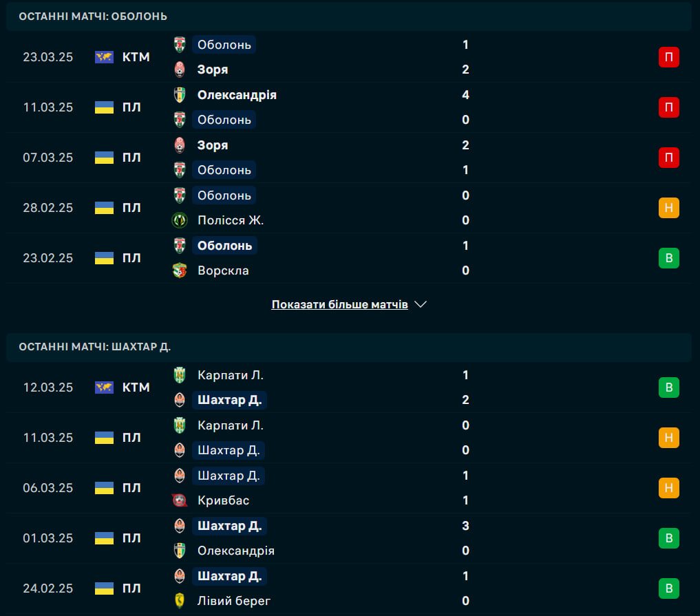This screenshot has height=616, width=700.
Task: Click the green win badge for Шахтар Д.–Лівий берег
Action: (668, 588)
